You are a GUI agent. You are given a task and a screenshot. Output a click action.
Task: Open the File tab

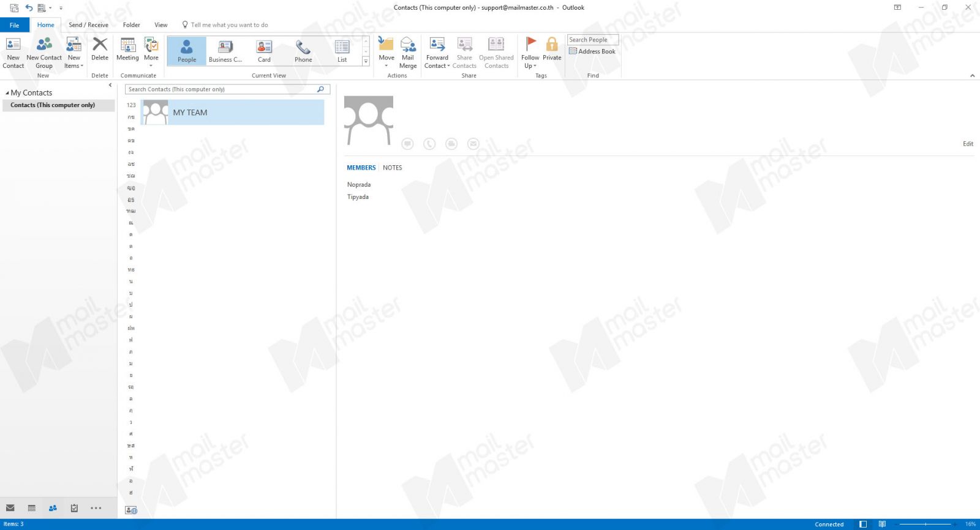[15, 25]
